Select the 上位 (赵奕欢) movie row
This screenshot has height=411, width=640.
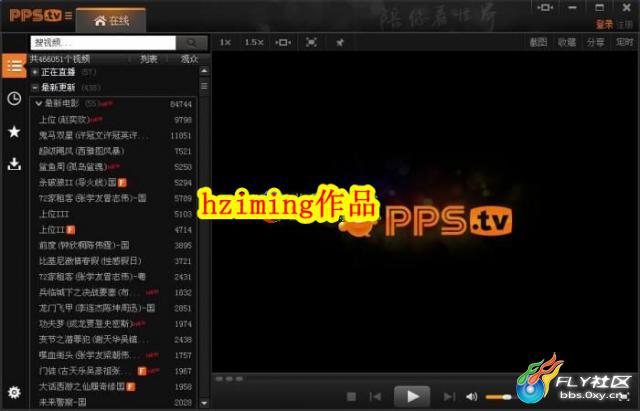click(115, 120)
